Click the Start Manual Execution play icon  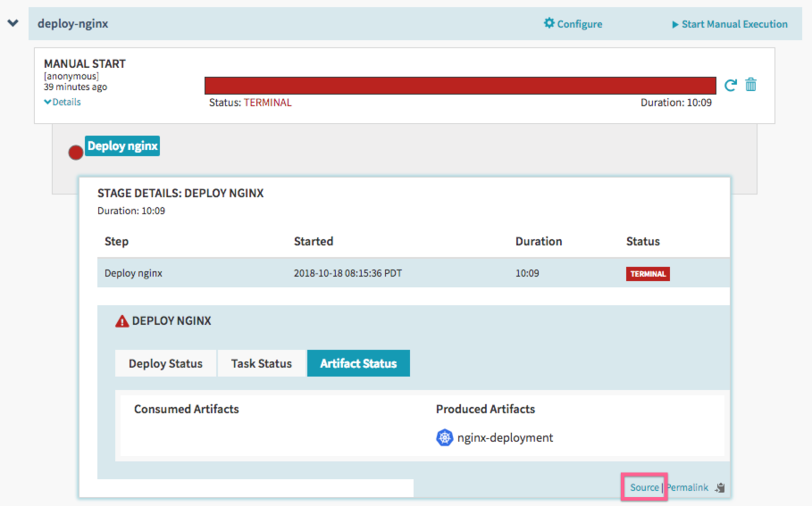pos(675,24)
